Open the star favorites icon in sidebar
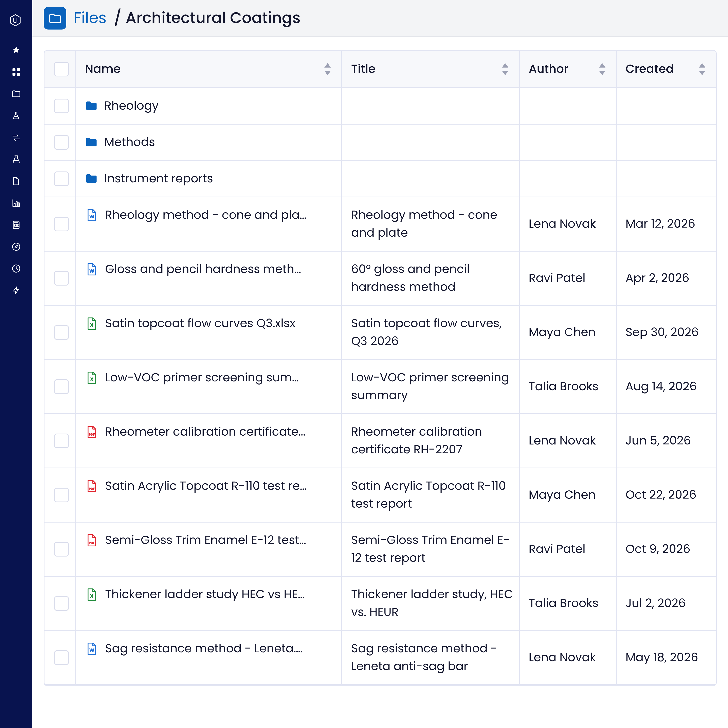 click(16, 50)
